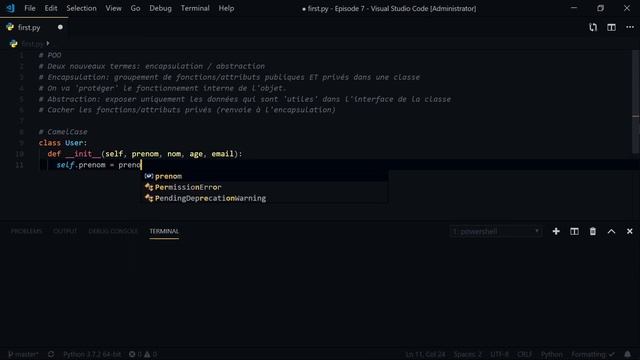Change the UTF-8 file encoding

pyautogui.click(x=499, y=354)
